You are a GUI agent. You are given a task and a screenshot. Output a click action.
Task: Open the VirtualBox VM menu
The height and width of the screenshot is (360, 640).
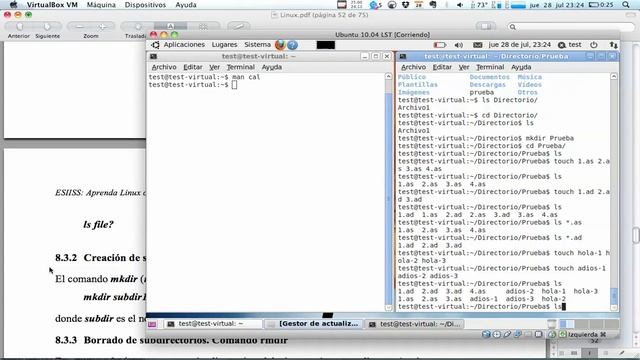tap(52, 5)
